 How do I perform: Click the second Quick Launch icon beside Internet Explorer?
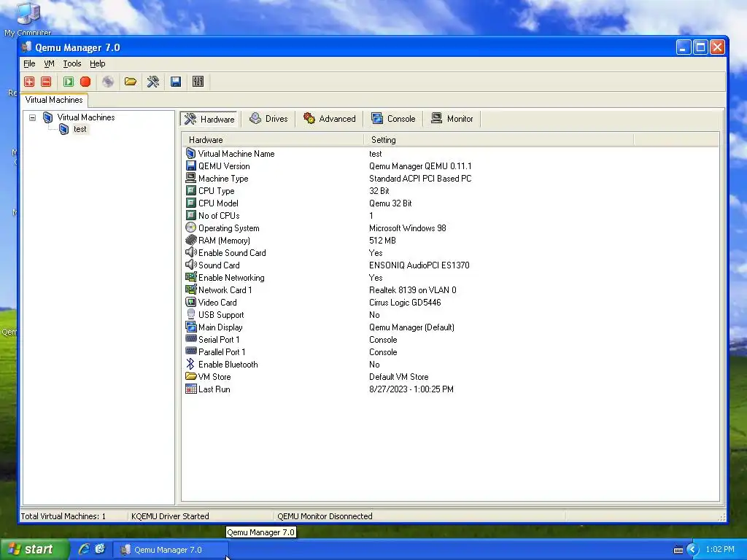click(x=100, y=549)
